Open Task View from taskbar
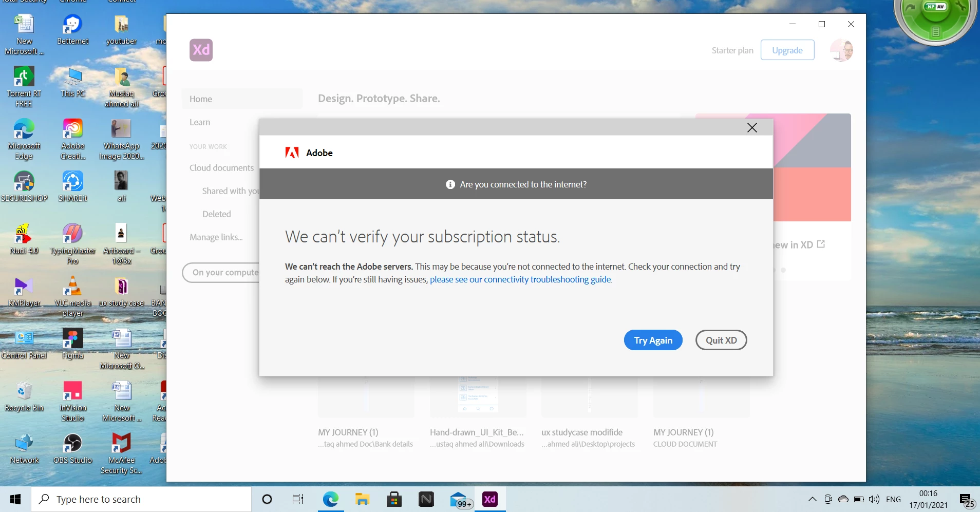The image size is (980, 512). 298,499
